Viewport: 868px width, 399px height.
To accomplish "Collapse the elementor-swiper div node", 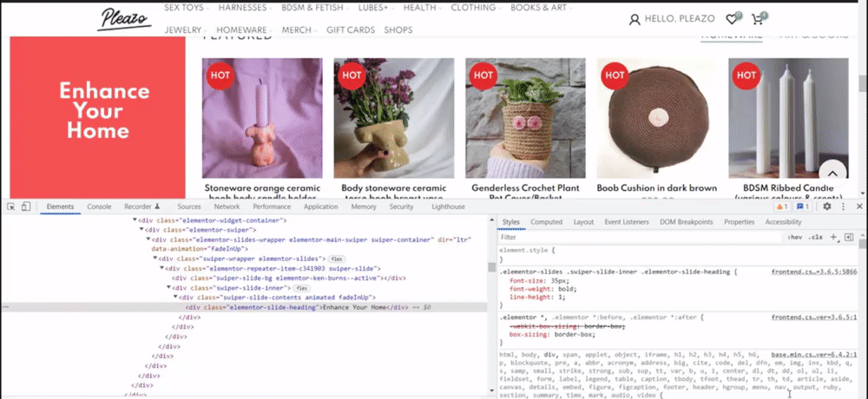I will (x=141, y=229).
